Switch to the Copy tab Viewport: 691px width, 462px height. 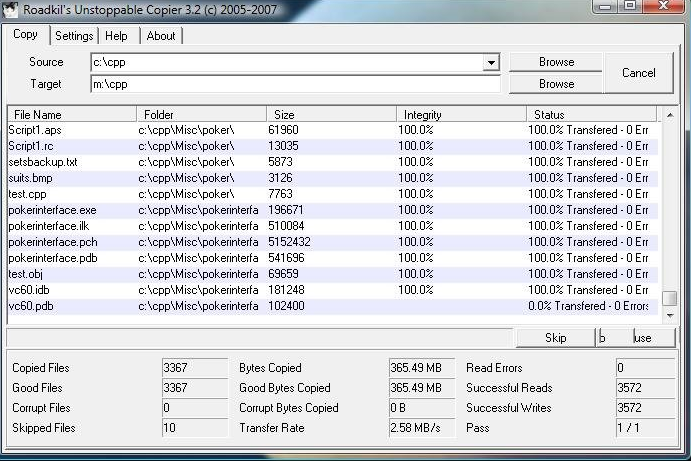pyautogui.click(x=25, y=34)
